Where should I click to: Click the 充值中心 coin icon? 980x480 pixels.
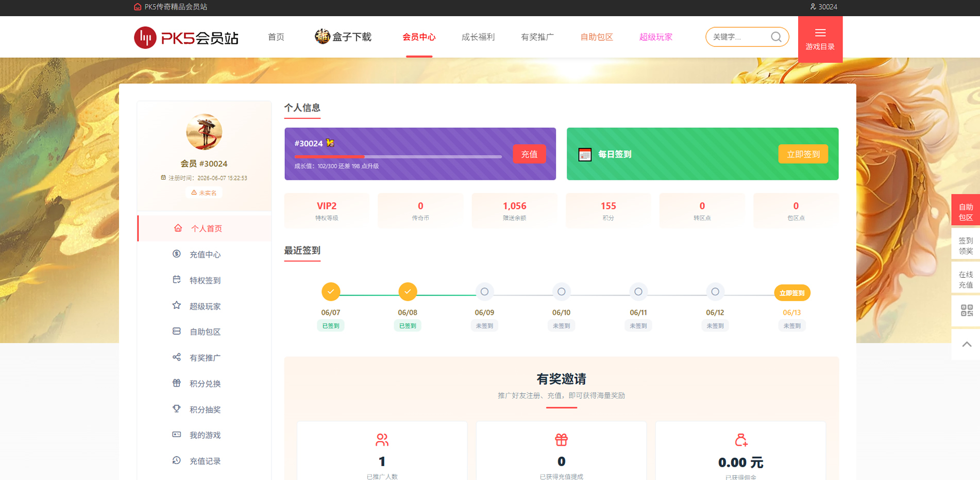(x=177, y=254)
